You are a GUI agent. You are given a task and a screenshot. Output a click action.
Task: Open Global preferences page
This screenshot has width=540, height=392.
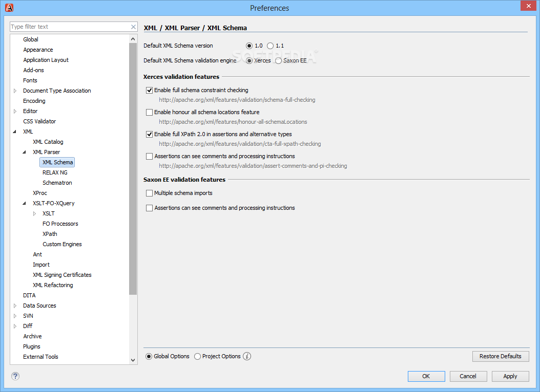(31, 39)
